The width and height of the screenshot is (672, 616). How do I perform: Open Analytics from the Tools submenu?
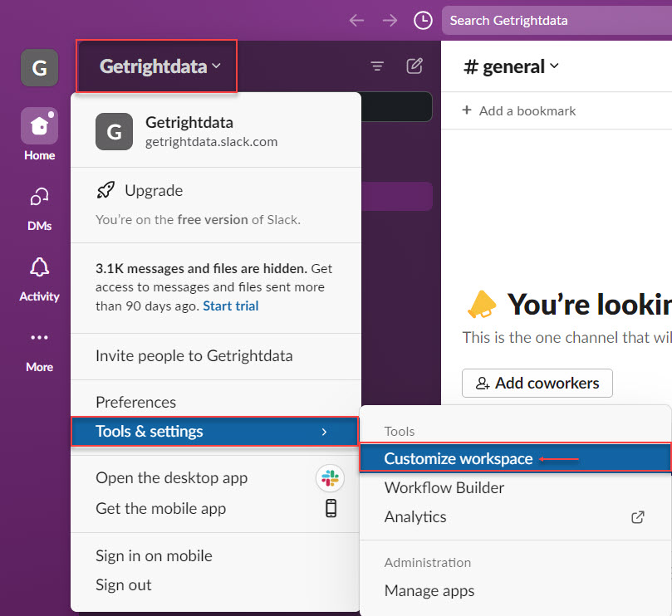point(515,517)
